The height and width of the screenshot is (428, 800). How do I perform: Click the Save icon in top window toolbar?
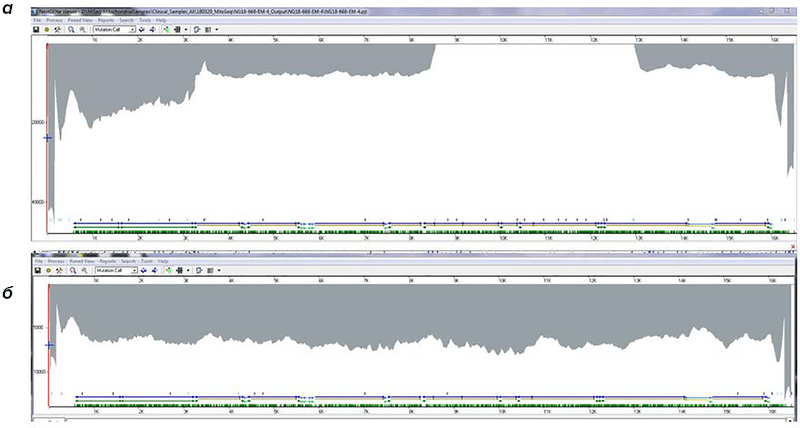[37, 30]
